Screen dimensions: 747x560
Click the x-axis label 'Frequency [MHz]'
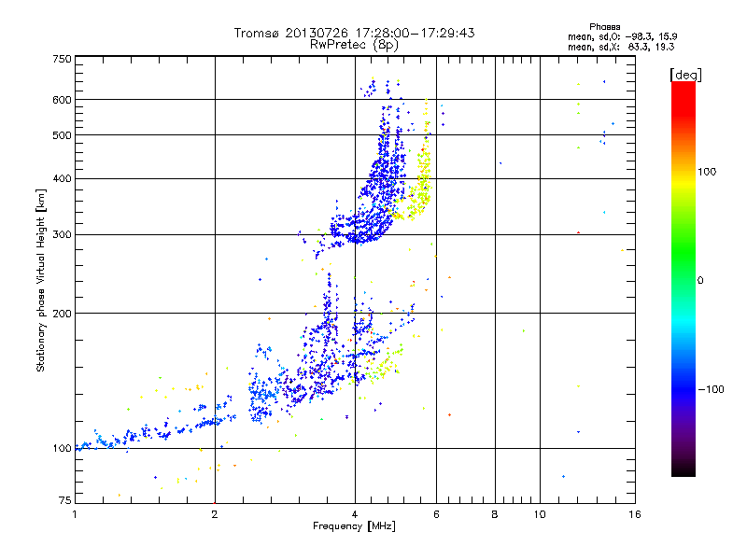click(x=354, y=526)
